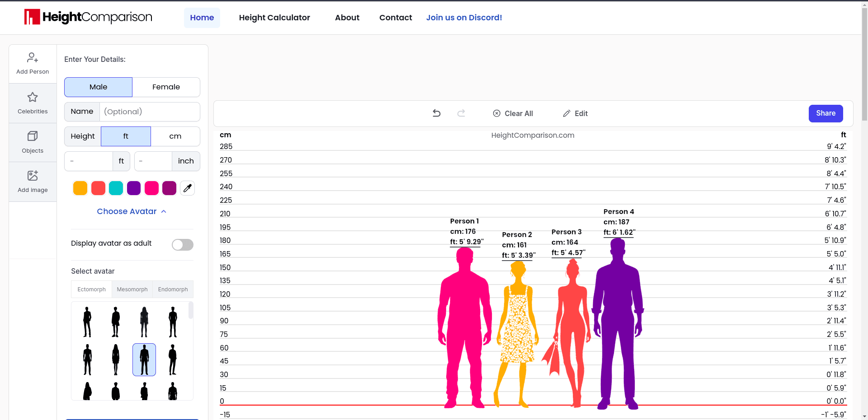Select the Add Person icon in the sidebar
The width and height of the screenshot is (868, 420).
tap(32, 62)
